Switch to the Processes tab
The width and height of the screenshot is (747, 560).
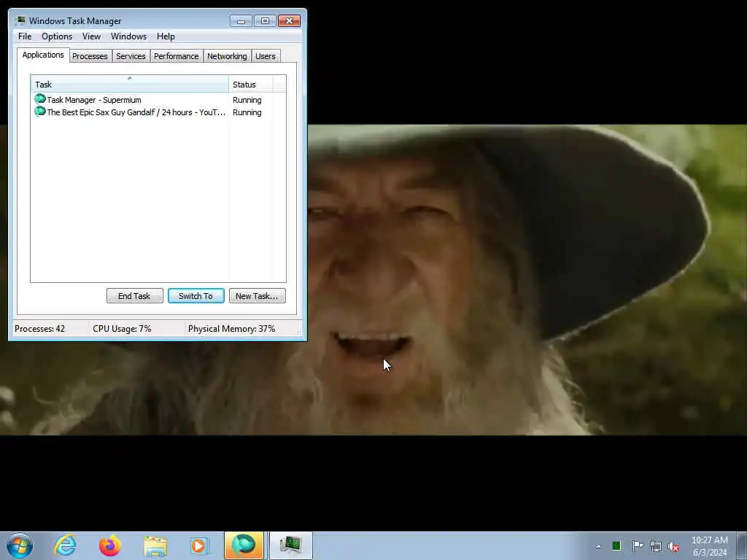coord(90,56)
